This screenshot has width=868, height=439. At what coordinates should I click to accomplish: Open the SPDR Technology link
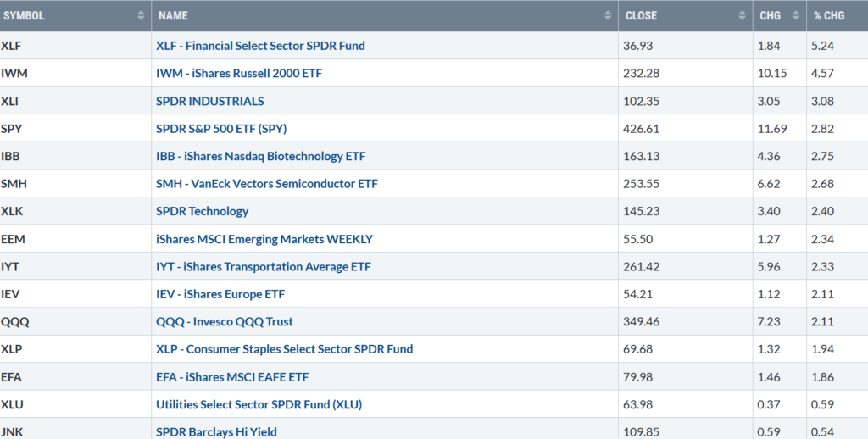tap(202, 211)
